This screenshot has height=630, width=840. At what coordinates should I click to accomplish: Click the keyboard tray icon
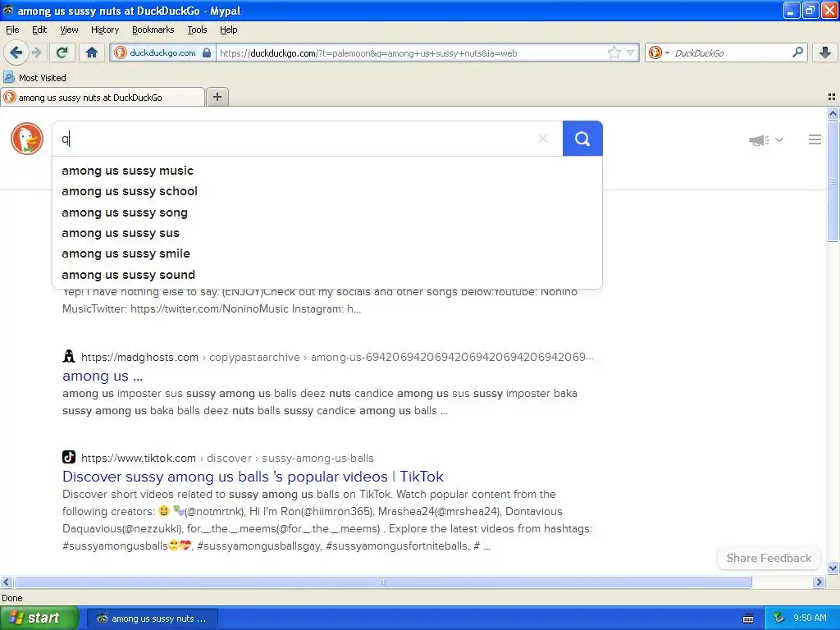(x=748, y=619)
